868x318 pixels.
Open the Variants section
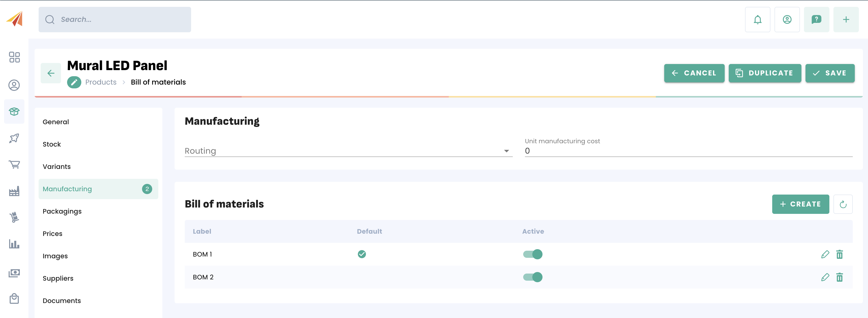click(57, 166)
